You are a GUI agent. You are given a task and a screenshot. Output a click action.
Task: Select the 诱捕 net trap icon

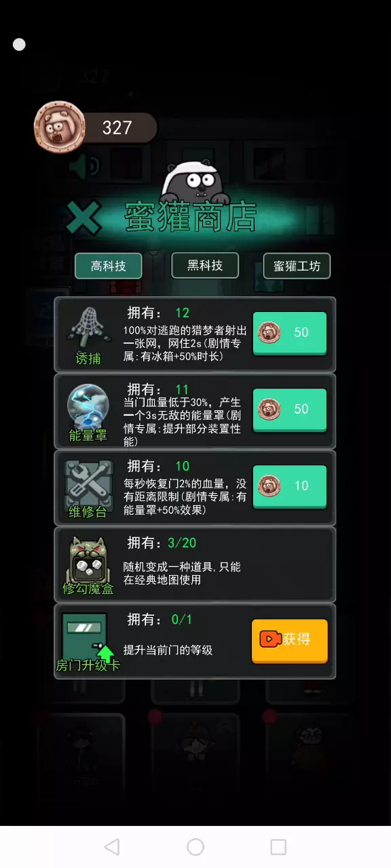tap(88, 328)
